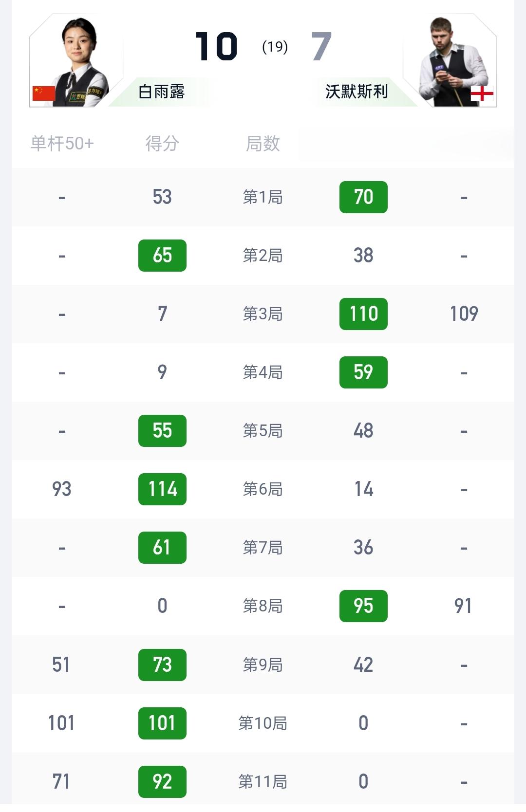
Task: Select the 局数 column header
Action: [263, 144]
